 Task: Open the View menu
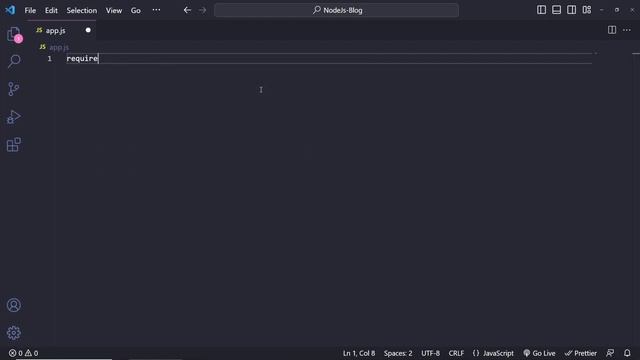click(114, 10)
